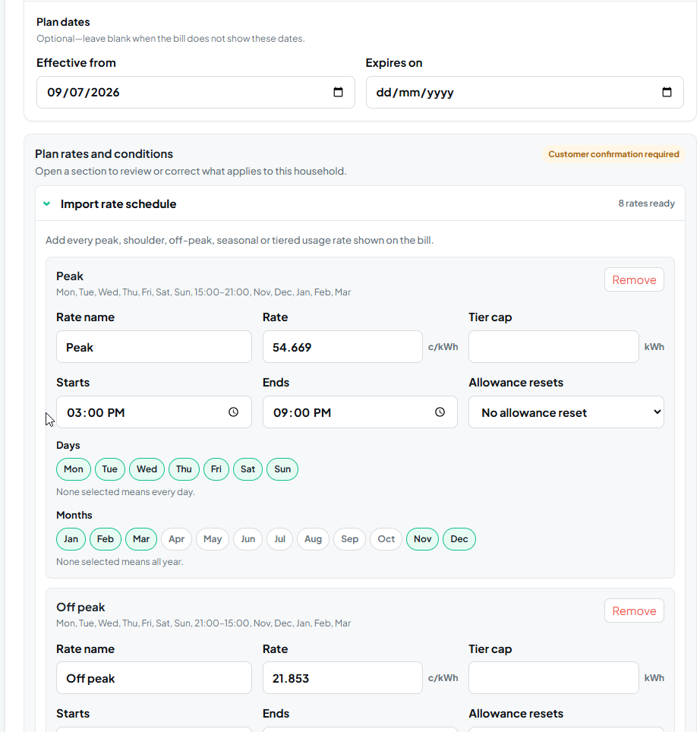
Task: Click the Expires on date field
Action: click(x=525, y=93)
